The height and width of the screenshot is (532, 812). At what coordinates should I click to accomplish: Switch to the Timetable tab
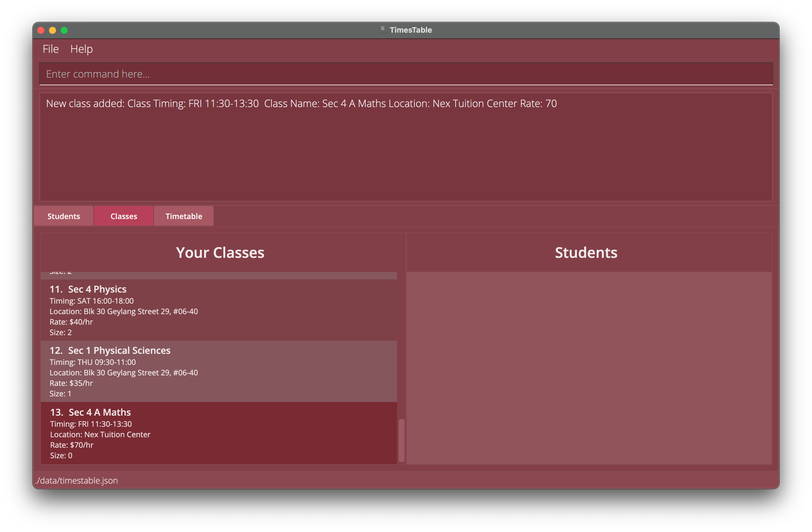coord(183,216)
